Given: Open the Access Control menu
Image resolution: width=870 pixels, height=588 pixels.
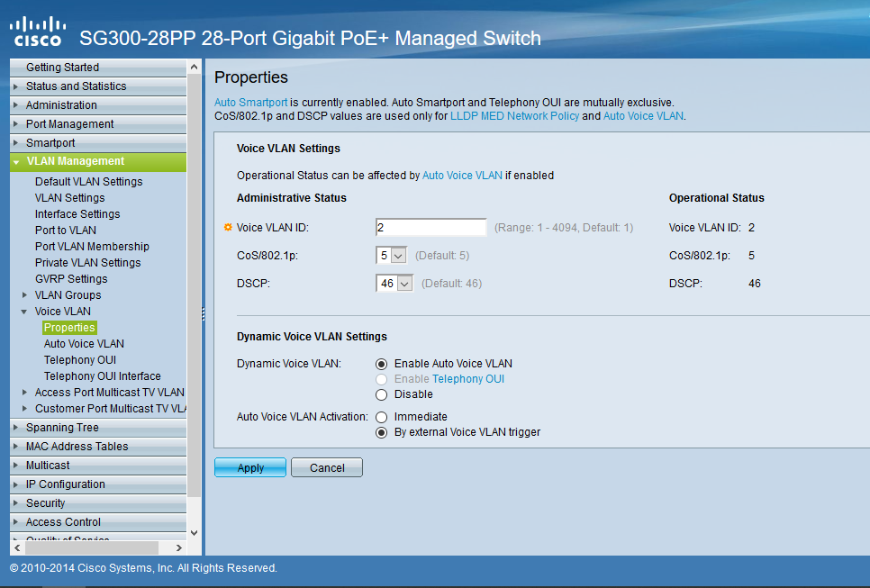Looking at the screenshot, I should tap(98, 522).
